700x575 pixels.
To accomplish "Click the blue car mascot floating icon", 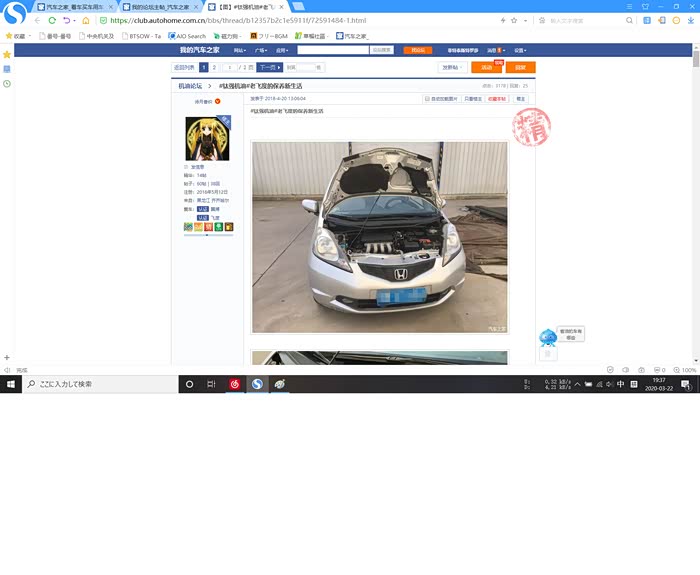I will pyautogui.click(x=547, y=337).
